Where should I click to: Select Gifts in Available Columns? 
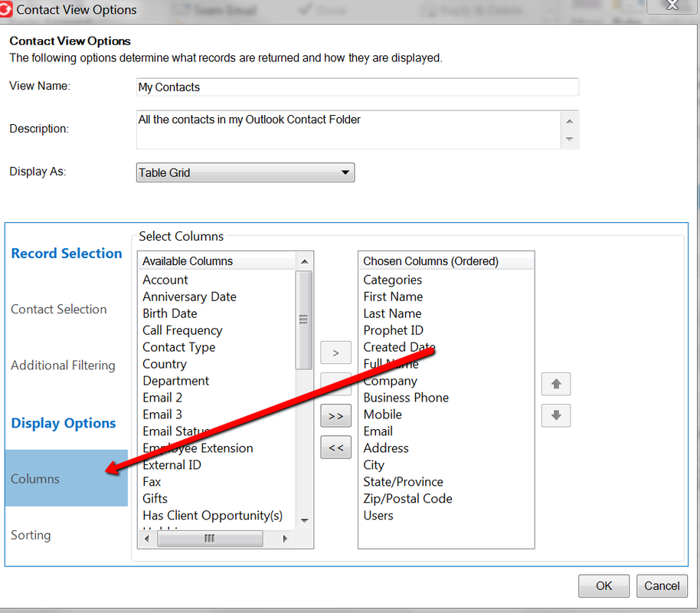click(155, 499)
